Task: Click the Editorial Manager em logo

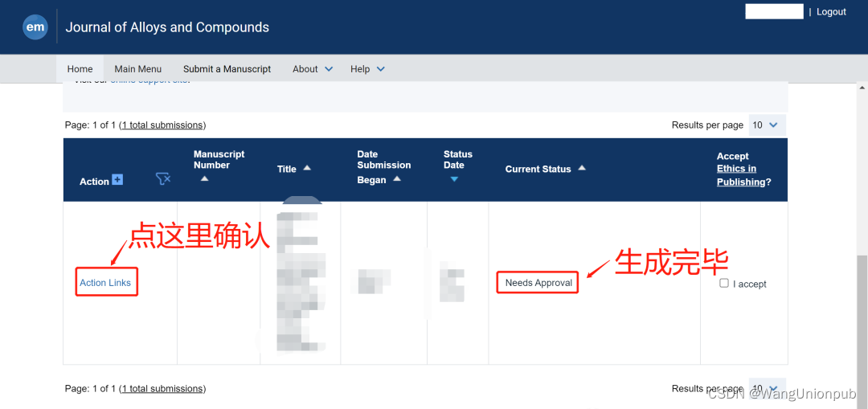Action: [35, 27]
